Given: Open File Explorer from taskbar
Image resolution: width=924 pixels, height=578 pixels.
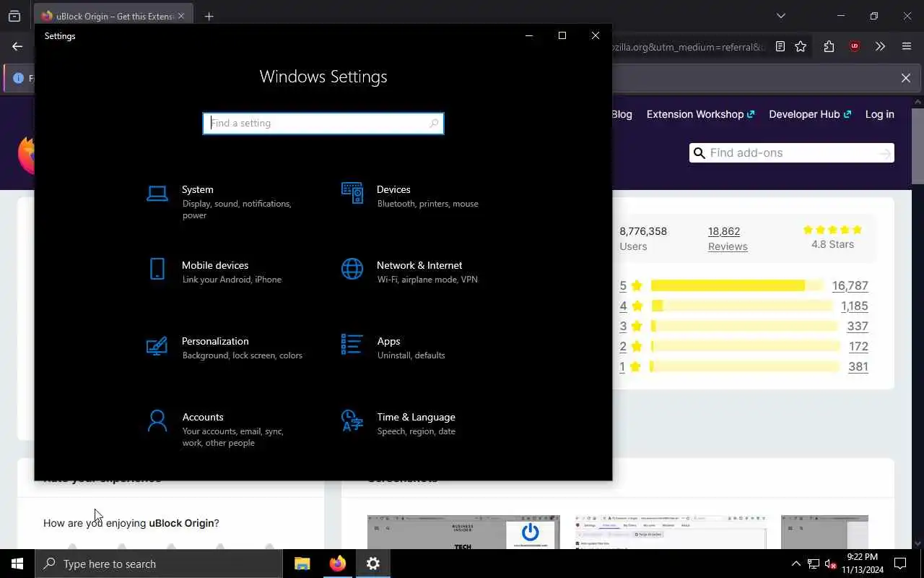Looking at the screenshot, I should tap(302, 564).
